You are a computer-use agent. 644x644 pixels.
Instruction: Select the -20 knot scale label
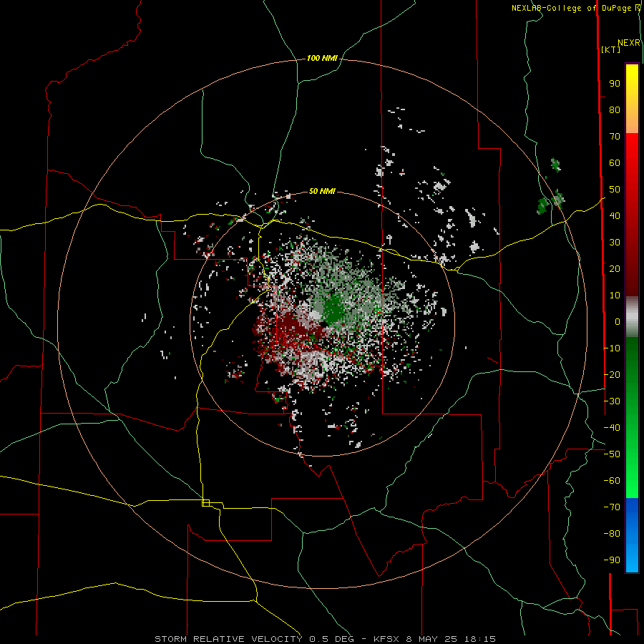(x=612, y=374)
